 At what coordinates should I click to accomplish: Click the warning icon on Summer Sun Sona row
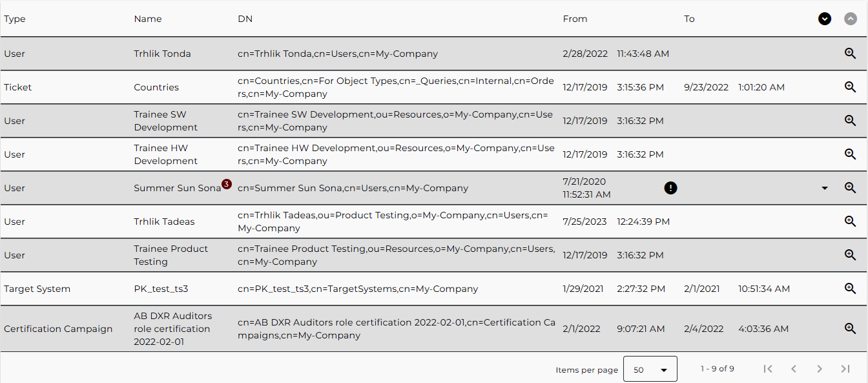pyautogui.click(x=670, y=188)
